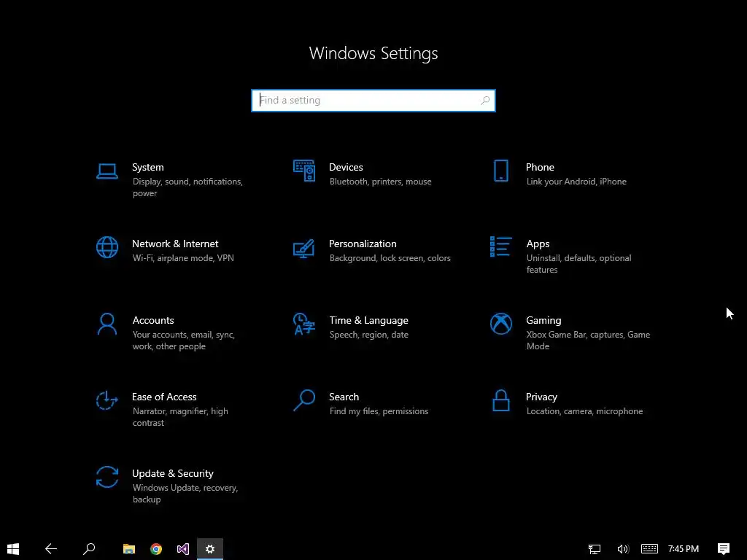
Task: Open the Update & Security arrows icon
Action: tap(107, 477)
